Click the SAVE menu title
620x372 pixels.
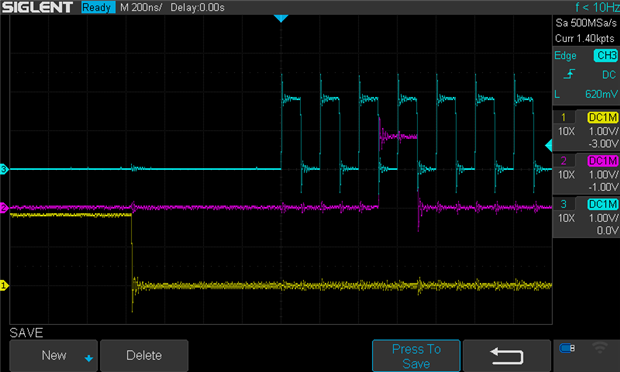coord(26,333)
